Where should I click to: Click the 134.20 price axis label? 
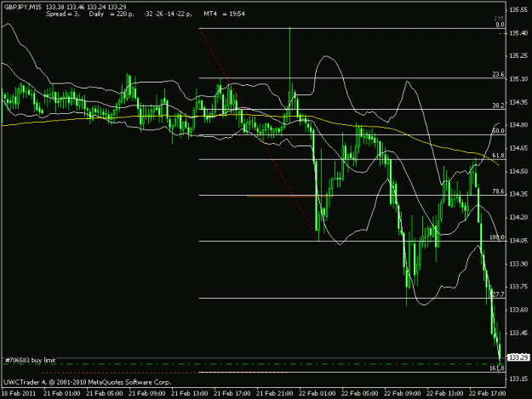pos(518,217)
